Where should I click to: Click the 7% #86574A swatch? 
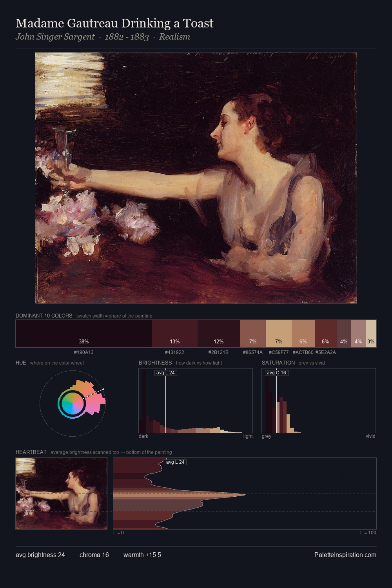253,334
